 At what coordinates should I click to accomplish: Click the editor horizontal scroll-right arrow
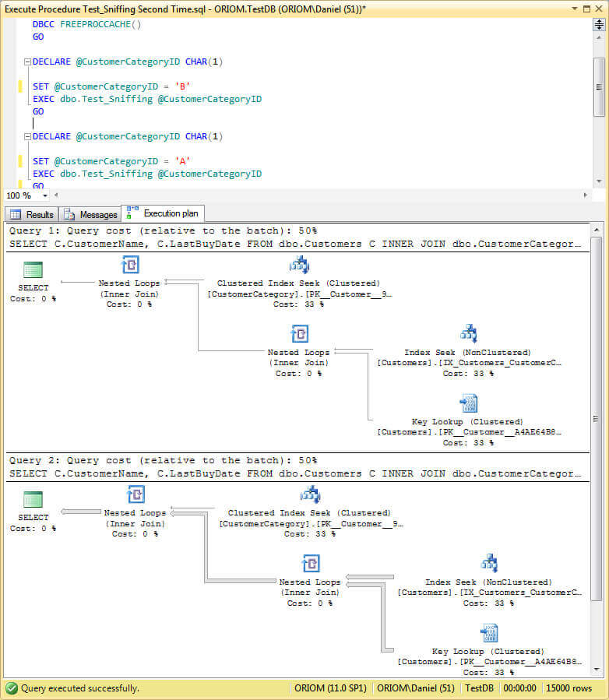pos(586,195)
